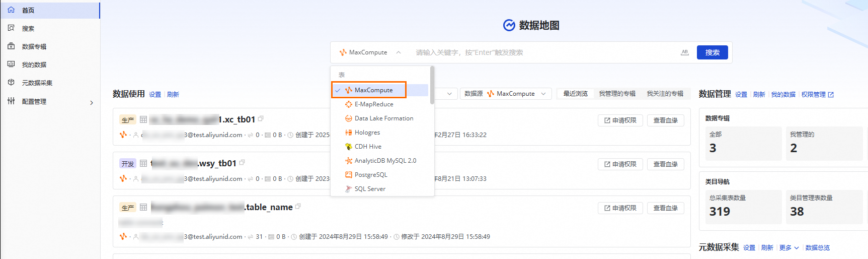Click the AnalyticDB MySQL icon
This screenshot has width=868, height=259.
(348, 161)
